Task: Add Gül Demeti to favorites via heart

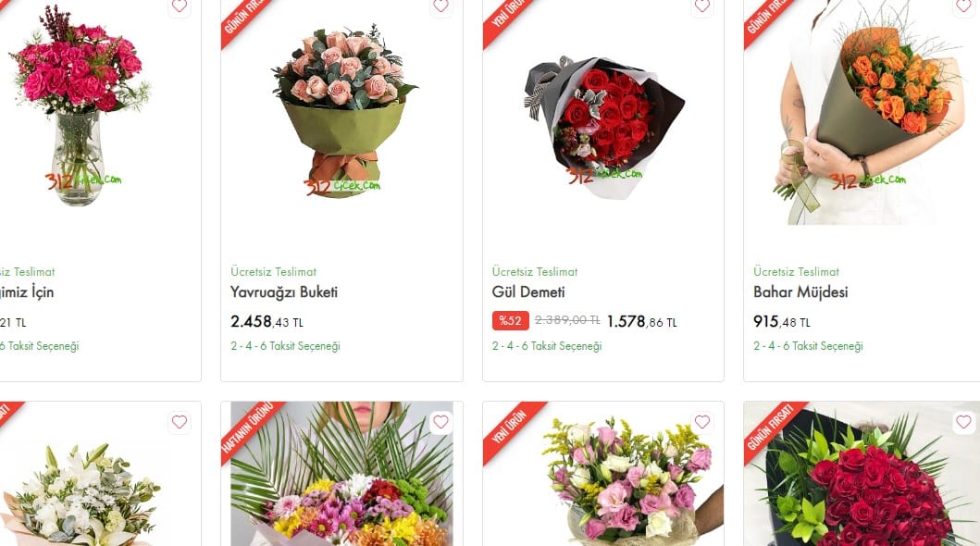Action: (701, 6)
